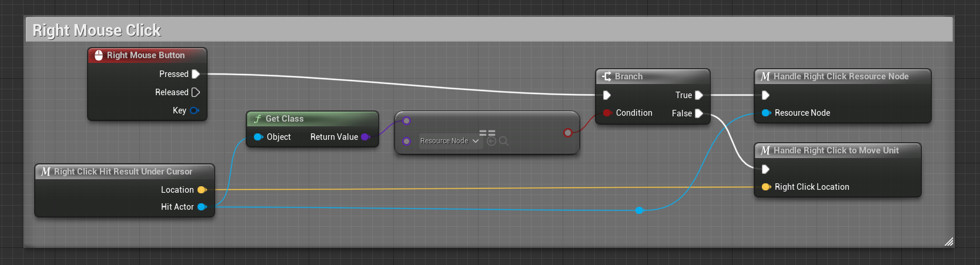The image size is (980, 265).
Task: Select Handle Right Click to Move Unit title
Action: (x=836, y=150)
